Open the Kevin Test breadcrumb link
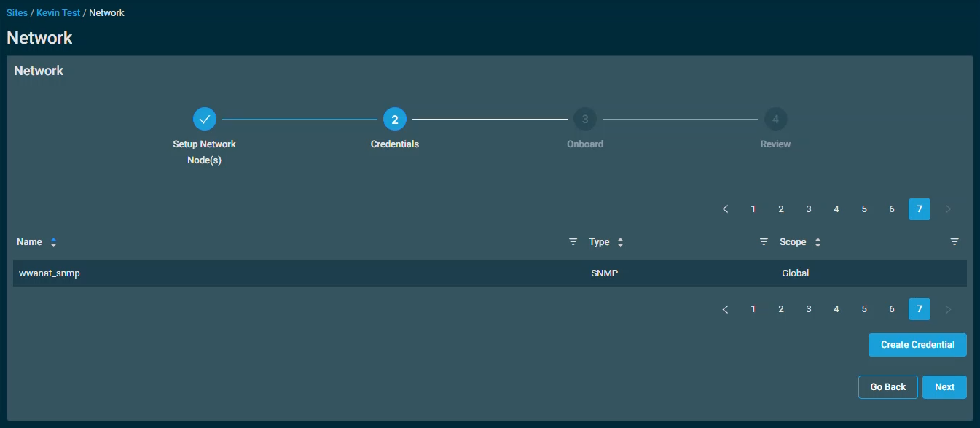 pos(58,13)
